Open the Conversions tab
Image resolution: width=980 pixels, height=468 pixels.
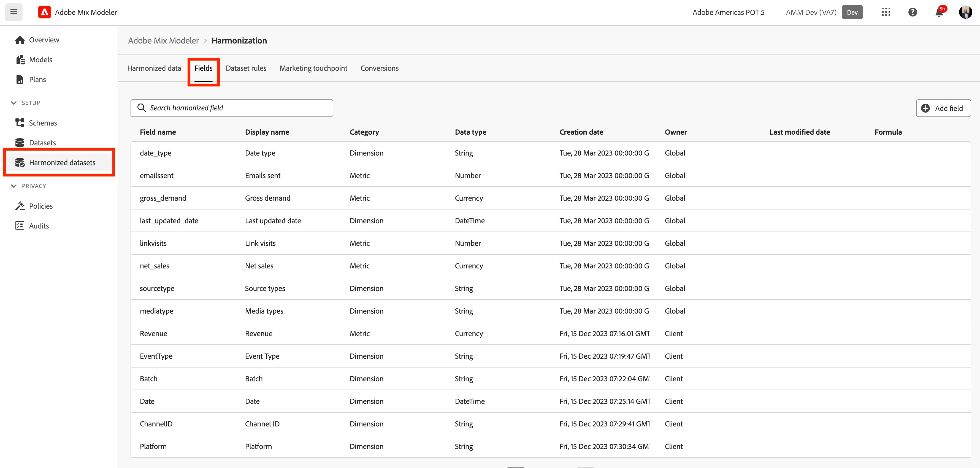click(380, 69)
